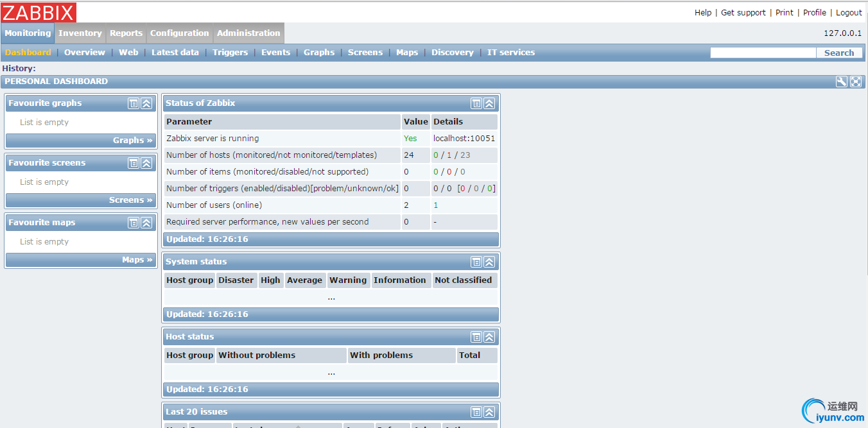Screen dimensions: 868x428
Task: Open the IT services submenu item
Action: pyautogui.click(x=511, y=53)
